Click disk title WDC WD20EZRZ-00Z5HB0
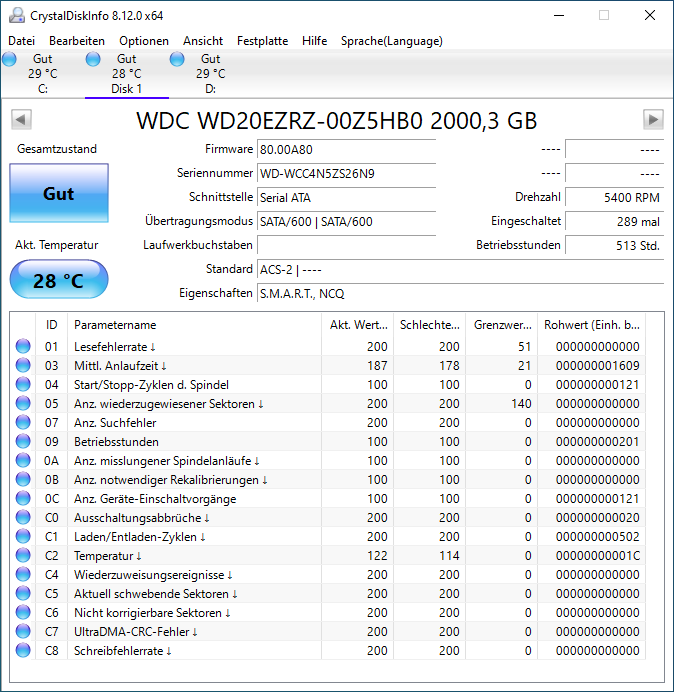Image resolution: width=674 pixels, height=692 pixels. pyautogui.click(x=336, y=120)
